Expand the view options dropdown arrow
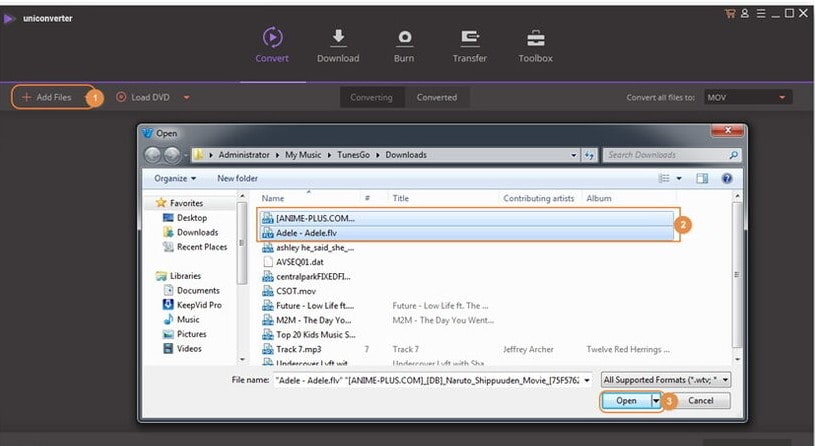Viewport: 815px width, 446px height. coord(678,178)
